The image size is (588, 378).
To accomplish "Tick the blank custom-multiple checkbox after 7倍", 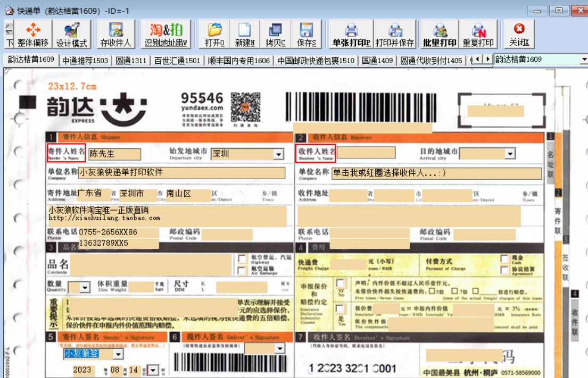I will coord(476,291).
